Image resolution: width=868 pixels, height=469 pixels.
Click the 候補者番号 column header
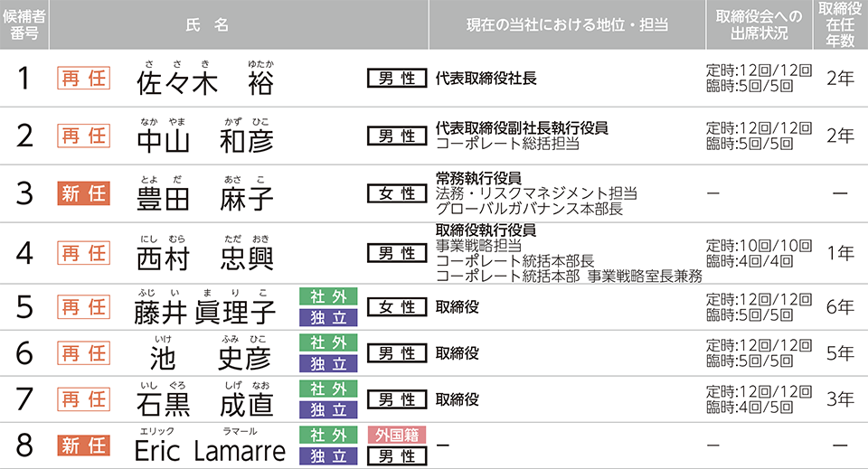24,24
